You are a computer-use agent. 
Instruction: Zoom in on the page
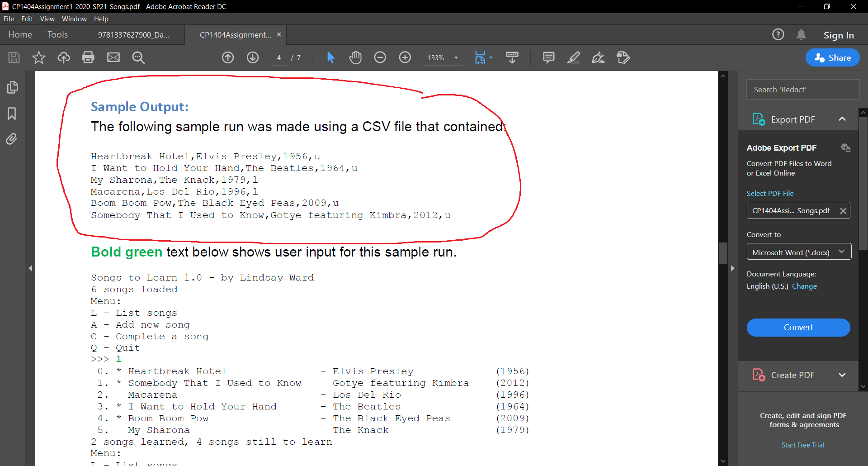405,57
